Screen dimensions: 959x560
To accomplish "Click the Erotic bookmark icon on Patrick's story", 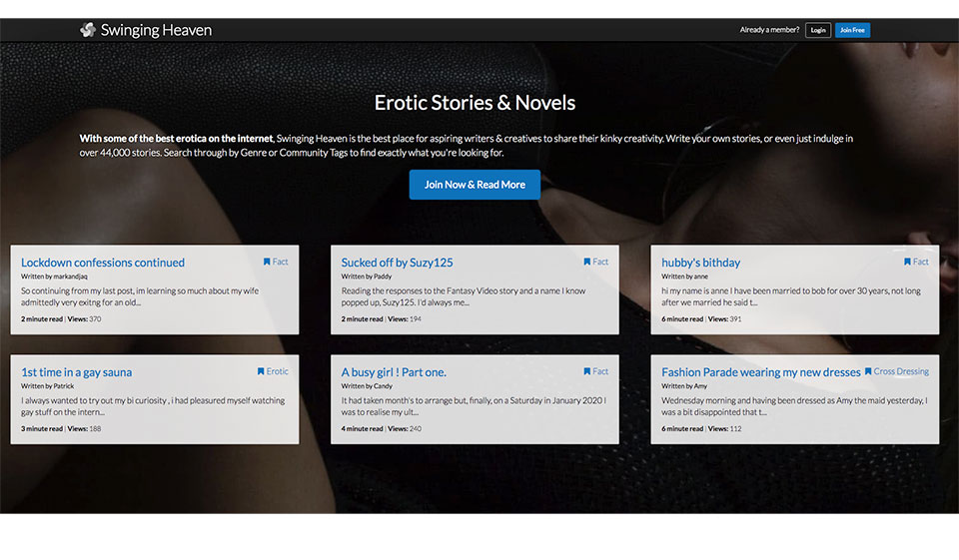I will pos(261,371).
